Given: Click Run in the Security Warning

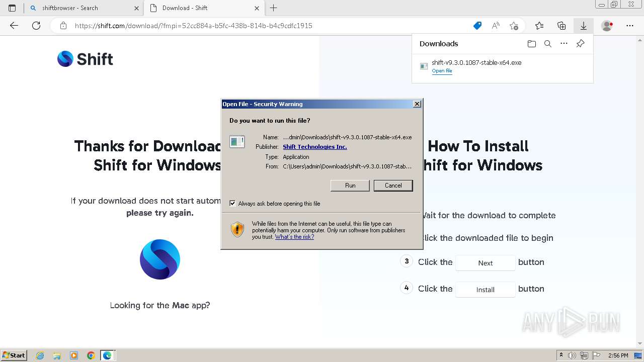Looking at the screenshot, I should coord(350,186).
